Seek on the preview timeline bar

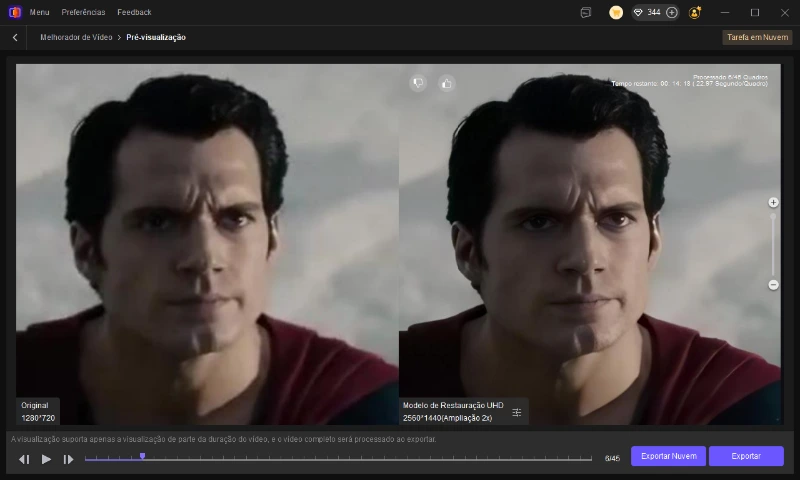coord(338,459)
